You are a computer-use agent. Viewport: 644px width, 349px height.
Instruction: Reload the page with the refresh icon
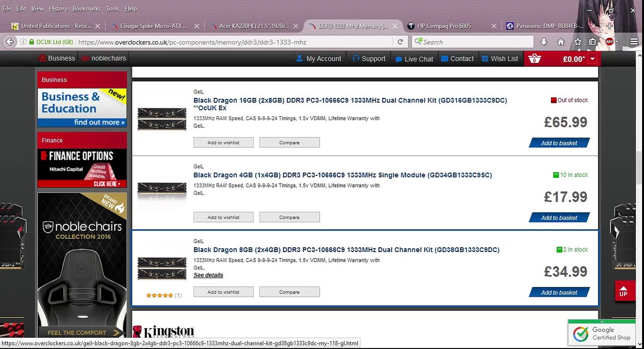(400, 42)
